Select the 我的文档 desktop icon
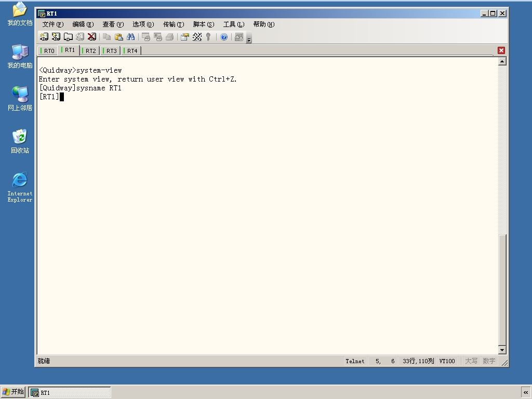The height and width of the screenshot is (399, 532). point(20,14)
